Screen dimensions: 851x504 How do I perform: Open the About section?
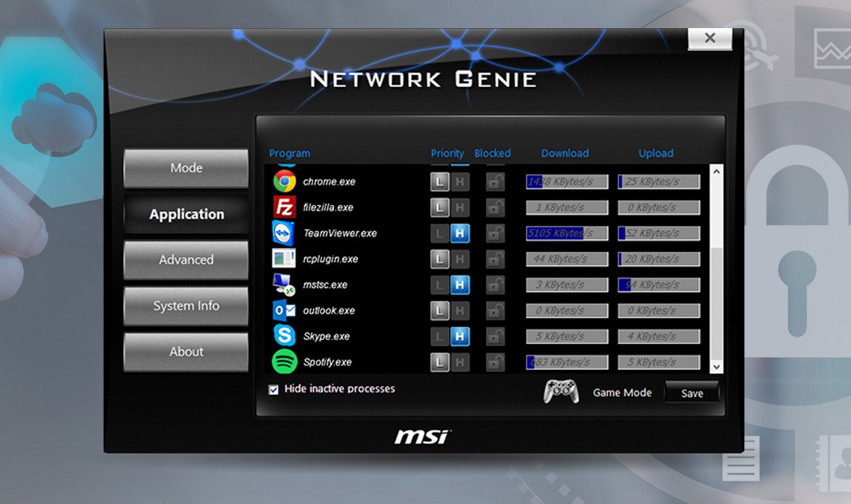tap(186, 351)
